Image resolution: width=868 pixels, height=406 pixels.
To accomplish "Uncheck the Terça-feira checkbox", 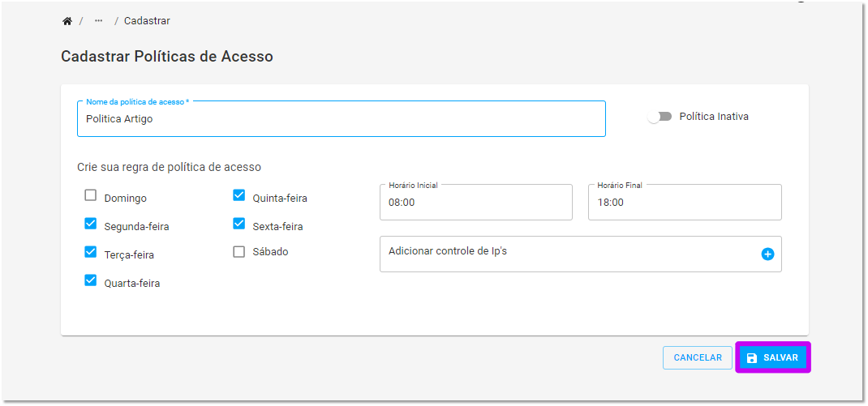I will pos(90,252).
